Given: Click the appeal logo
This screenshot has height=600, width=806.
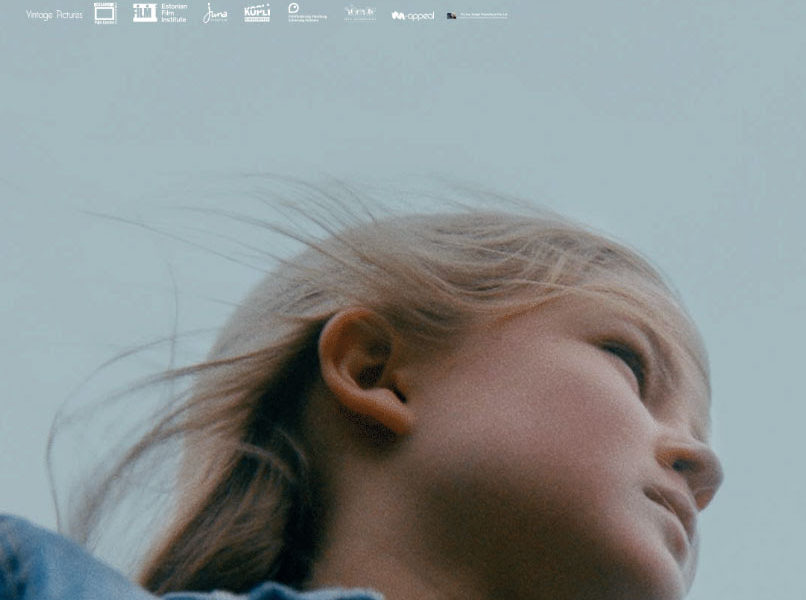Looking at the screenshot, I should (x=413, y=15).
